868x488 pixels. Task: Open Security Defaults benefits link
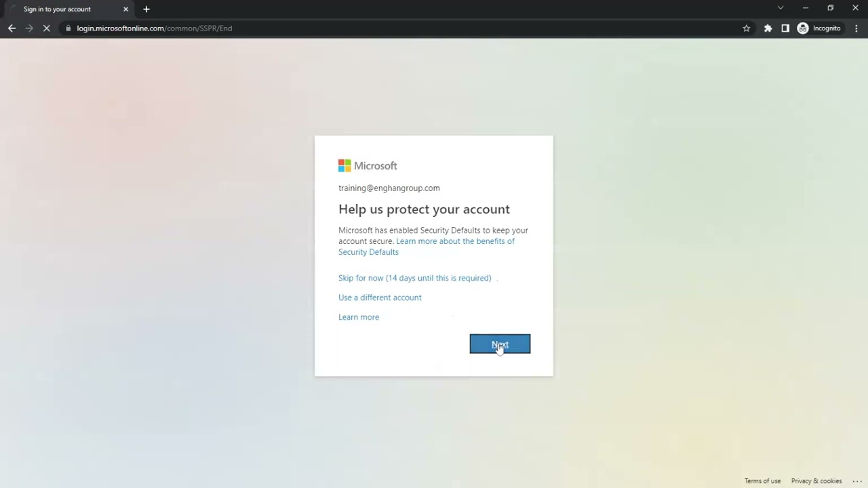[x=427, y=247]
